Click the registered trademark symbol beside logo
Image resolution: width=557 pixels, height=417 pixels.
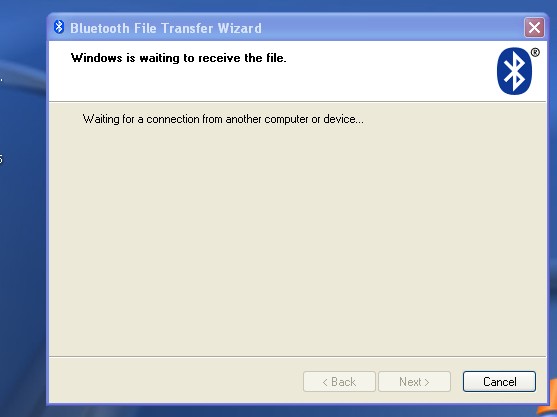pyautogui.click(x=535, y=53)
